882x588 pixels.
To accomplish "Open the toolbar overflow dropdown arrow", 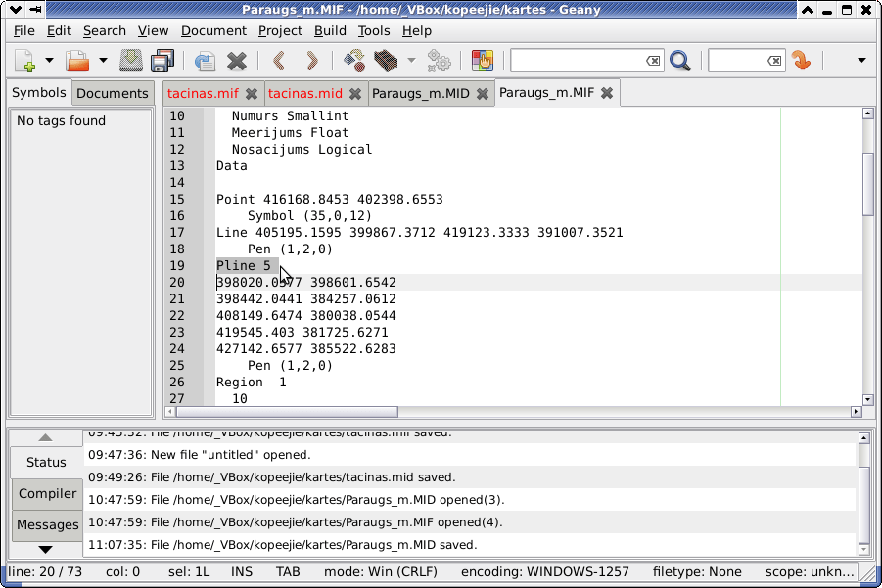I will [861, 60].
